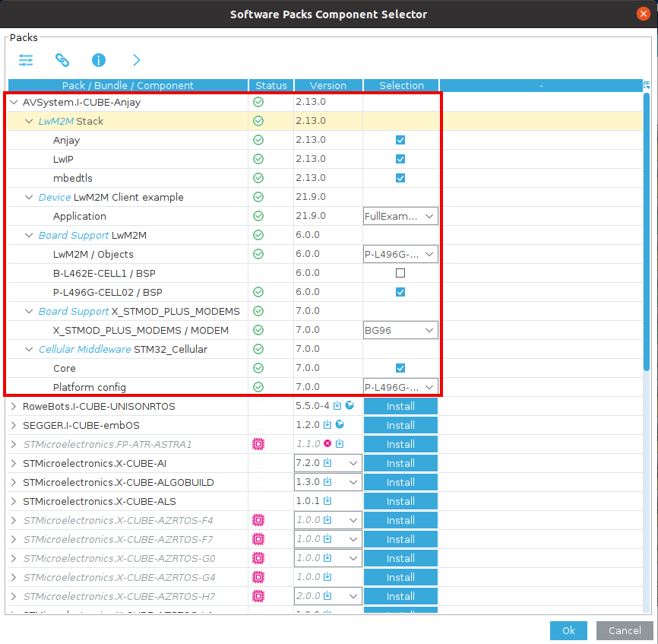The width and height of the screenshot is (658, 644).
Task: Open the Platform config selection dropdown
Action: (x=400, y=387)
